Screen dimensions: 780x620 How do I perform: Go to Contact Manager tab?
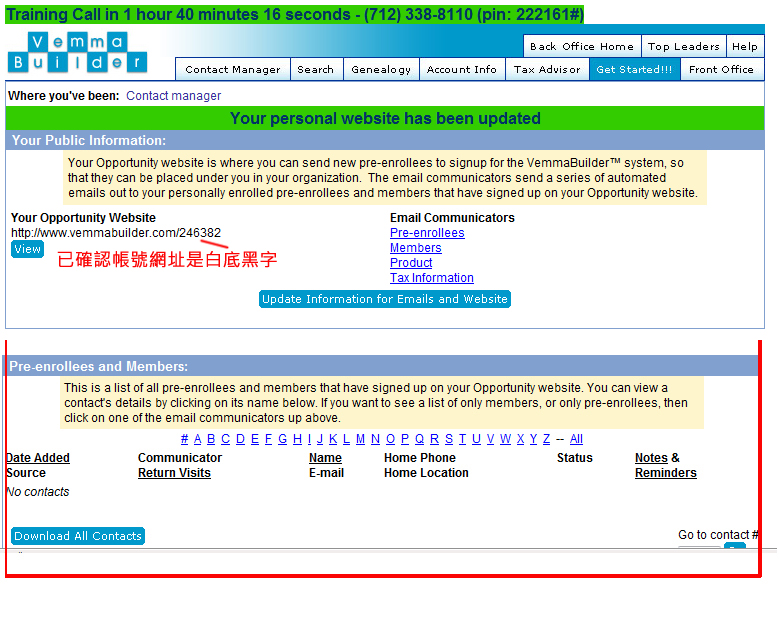coord(233,69)
